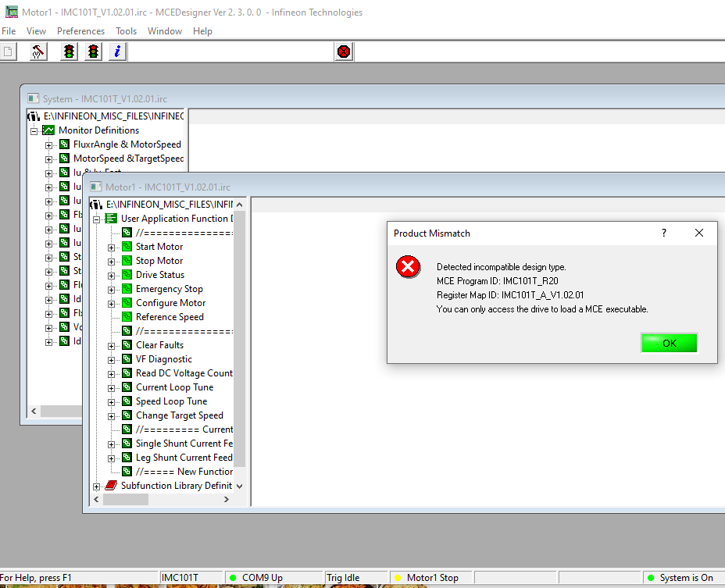Click the Subfunction Library Definitions book icon
The image size is (725, 588).
(x=112, y=486)
